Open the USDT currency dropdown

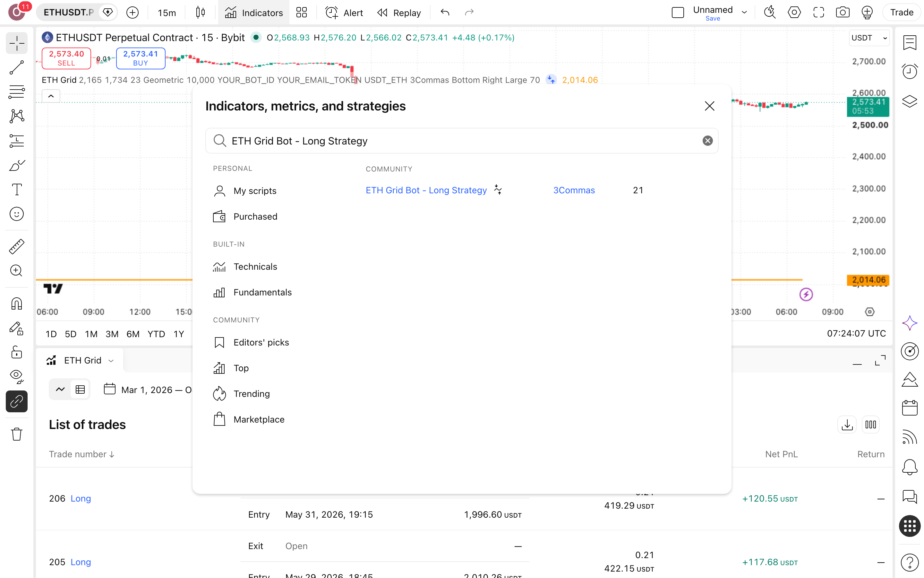coord(869,38)
